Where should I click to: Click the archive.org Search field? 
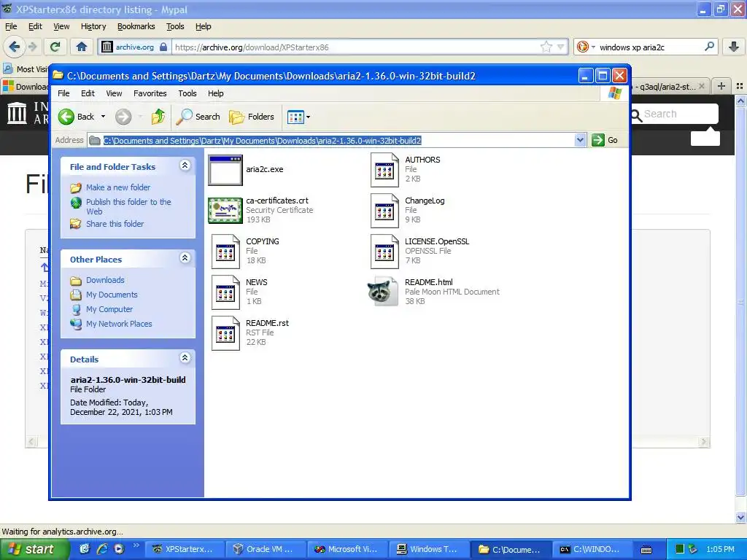click(x=680, y=114)
